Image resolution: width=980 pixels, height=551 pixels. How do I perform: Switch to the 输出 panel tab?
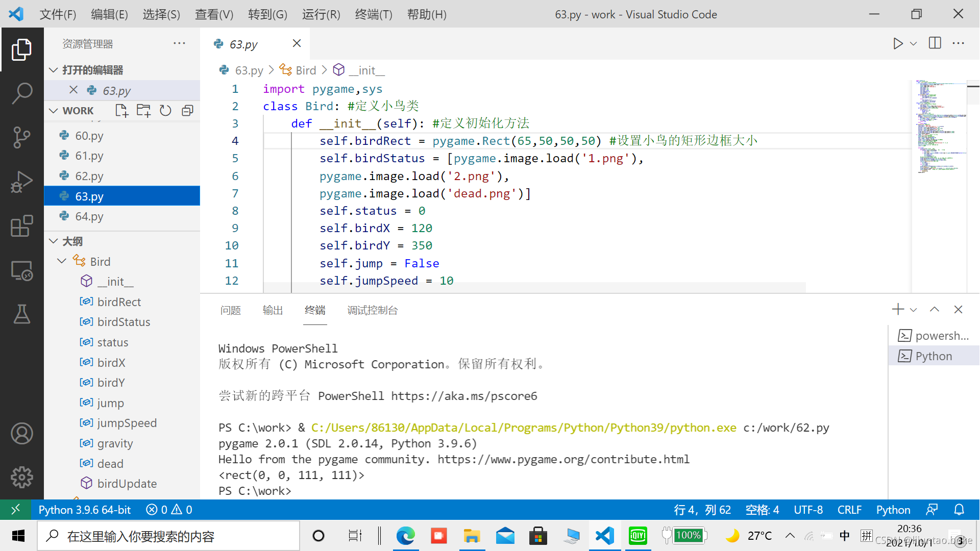pos(273,310)
